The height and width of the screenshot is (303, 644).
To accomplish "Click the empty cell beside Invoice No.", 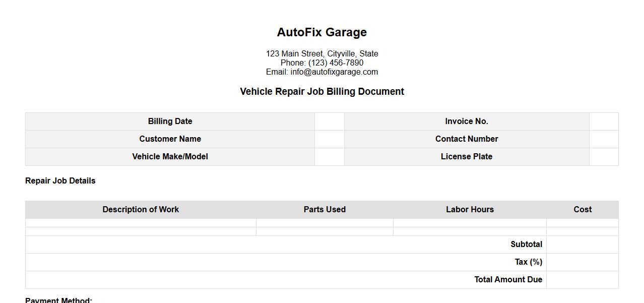I will coord(604,122).
